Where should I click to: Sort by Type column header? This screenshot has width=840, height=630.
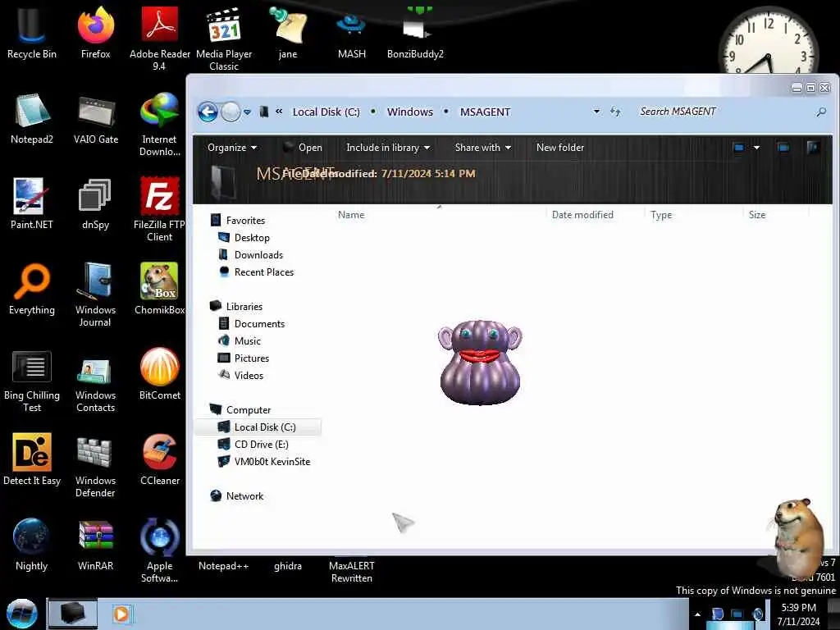coord(694,215)
